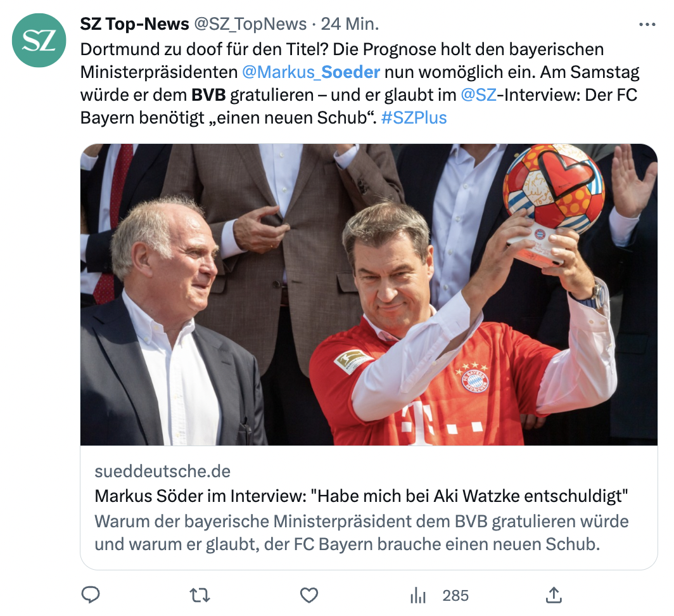Click the @SZ_TopNews handle
This screenshot has height=616, width=674.
point(251,24)
